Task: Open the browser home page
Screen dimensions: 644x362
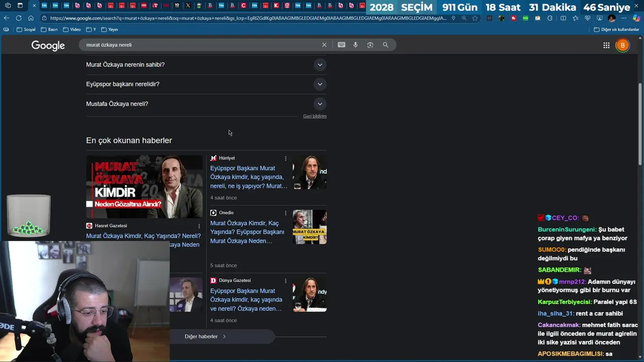Action: coord(31,18)
